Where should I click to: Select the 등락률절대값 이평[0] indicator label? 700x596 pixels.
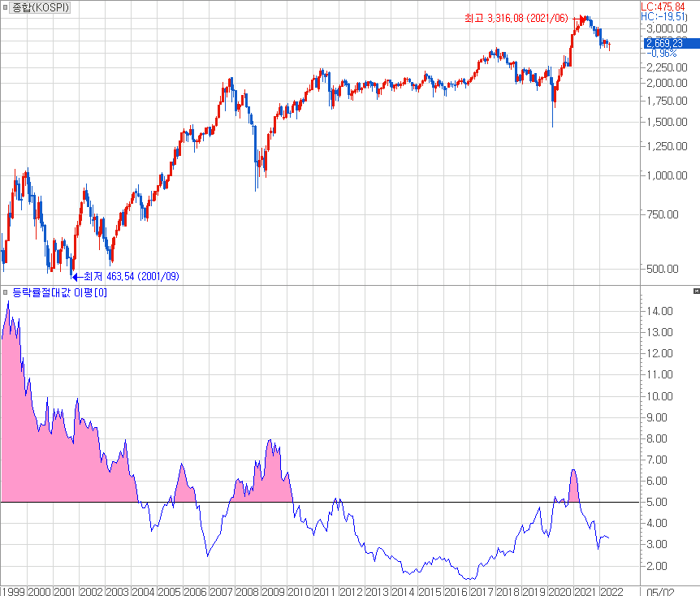pos(59,292)
